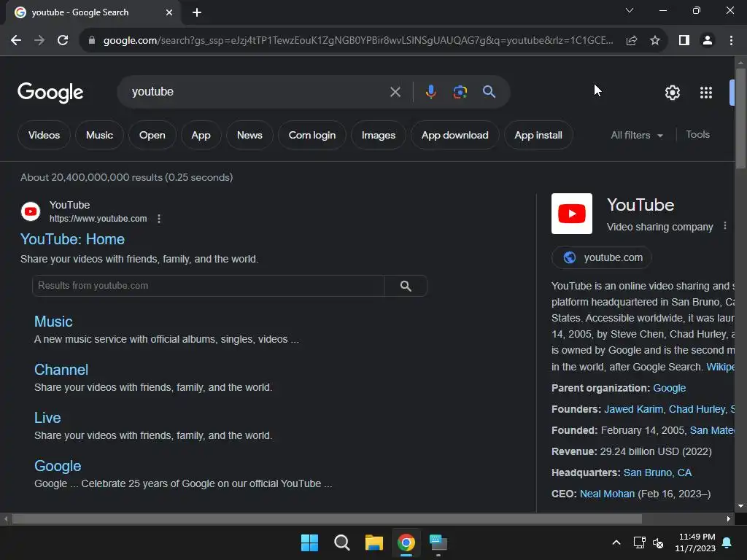Open the Music sitelink

[x=53, y=322]
